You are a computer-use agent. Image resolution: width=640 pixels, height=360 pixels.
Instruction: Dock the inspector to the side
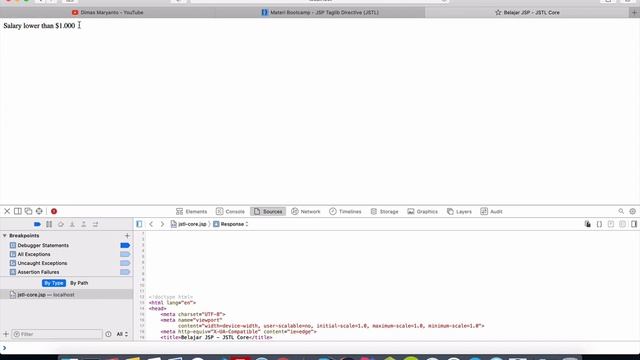[x=18, y=211]
